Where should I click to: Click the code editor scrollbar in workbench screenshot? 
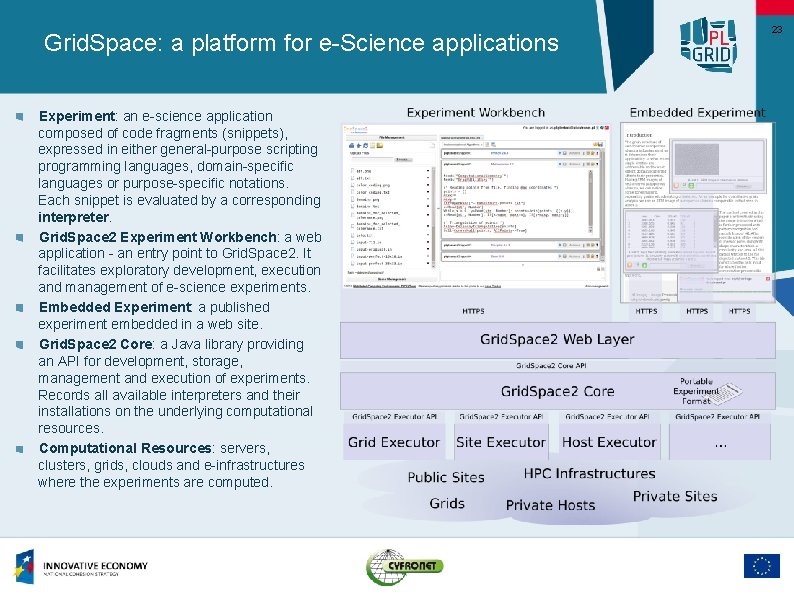[x=589, y=201]
